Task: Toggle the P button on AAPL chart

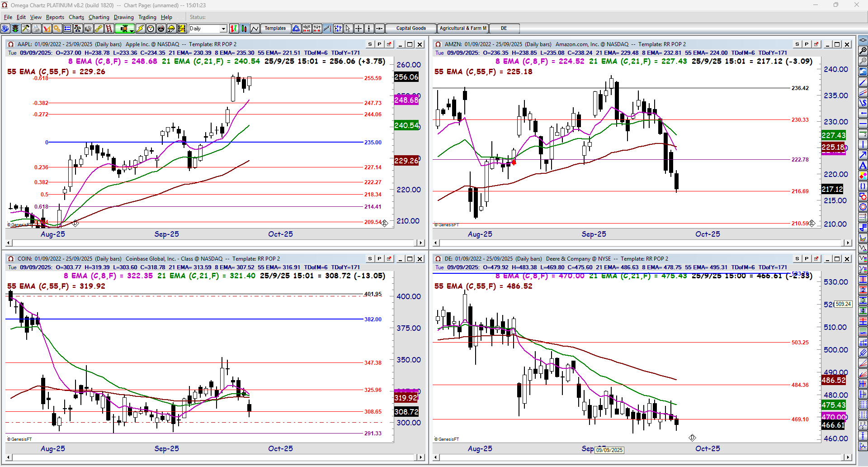Action: (x=379, y=44)
